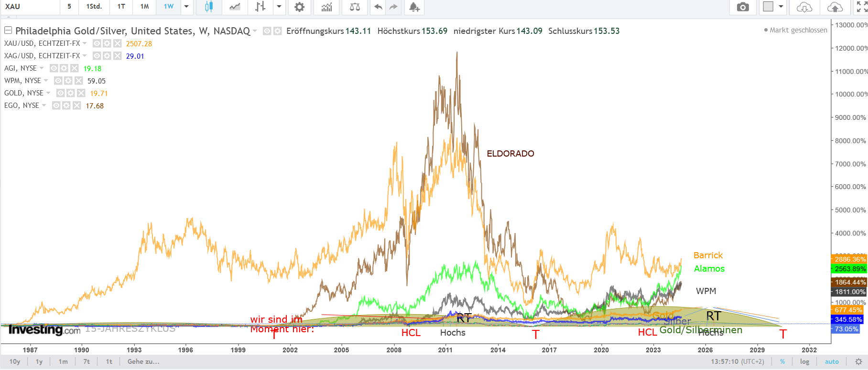This screenshot has height=370, width=868.
Task: Open AGI, NYSE legend dropdown arrow
Action: pyautogui.click(x=42, y=68)
